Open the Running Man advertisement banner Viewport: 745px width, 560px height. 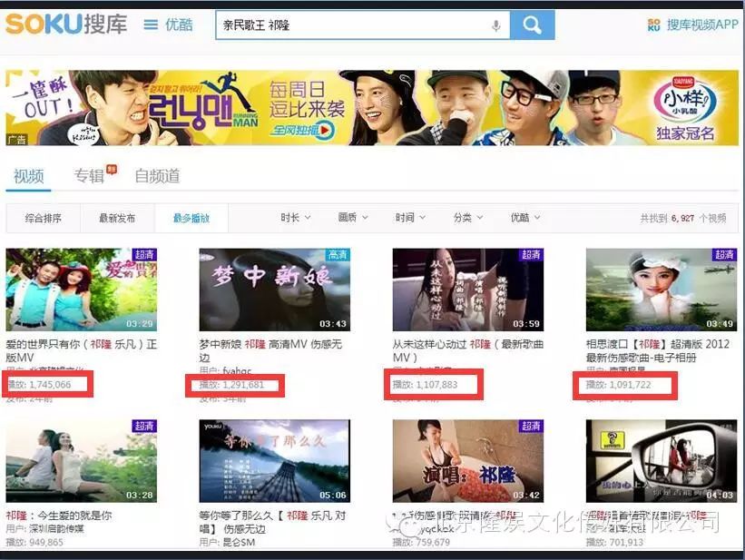pyautogui.click(x=372, y=108)
